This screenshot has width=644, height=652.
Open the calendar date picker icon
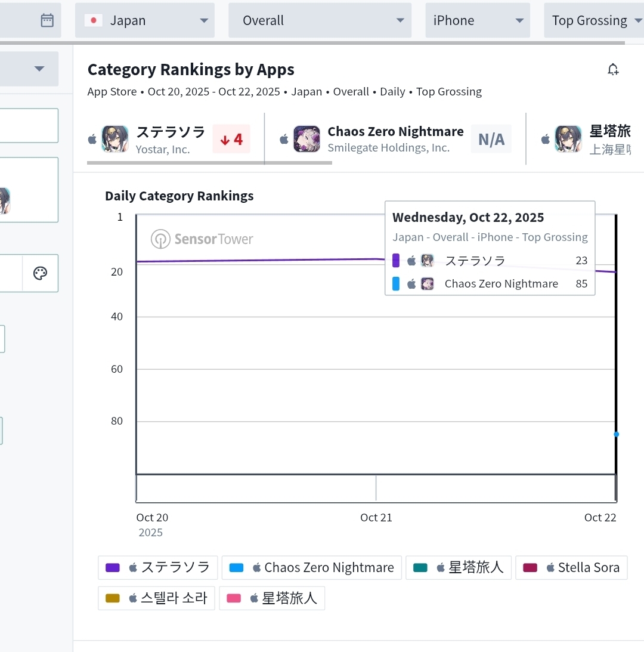(x=47, y=20)
